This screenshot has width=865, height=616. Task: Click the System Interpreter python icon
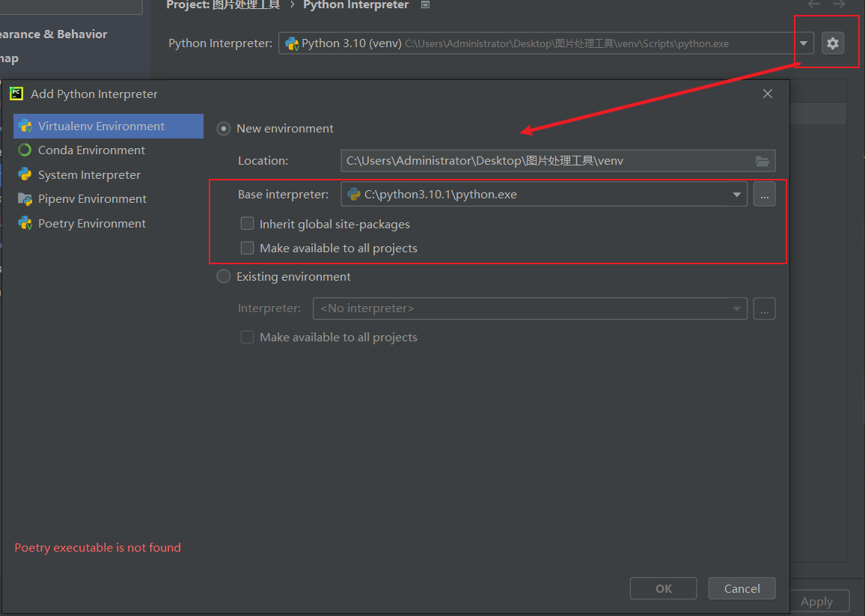point(25,174)
